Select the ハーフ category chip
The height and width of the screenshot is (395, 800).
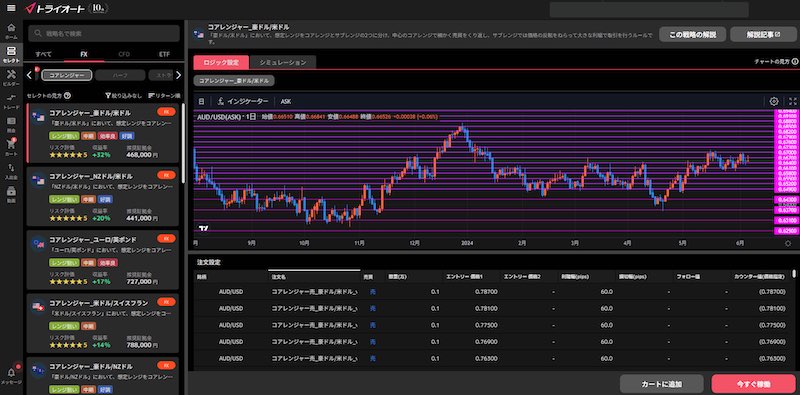tap(120, 76)
